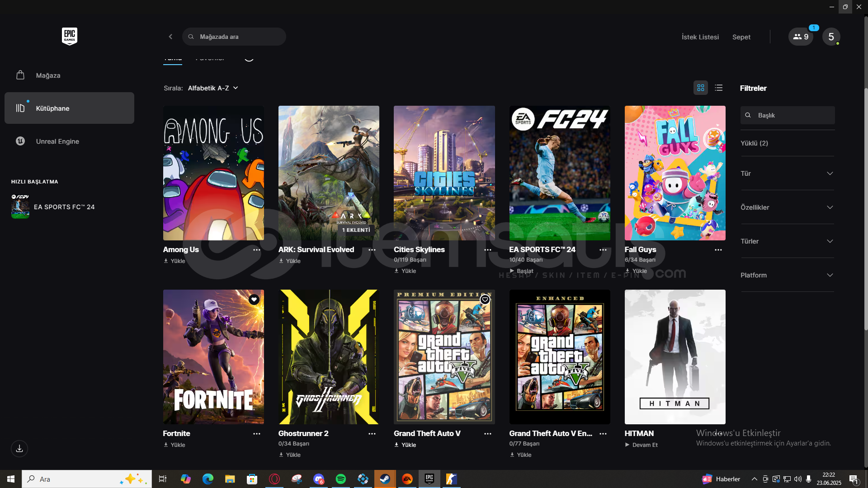Open more options for Ghostrunner 2

(x=372, y=433)
